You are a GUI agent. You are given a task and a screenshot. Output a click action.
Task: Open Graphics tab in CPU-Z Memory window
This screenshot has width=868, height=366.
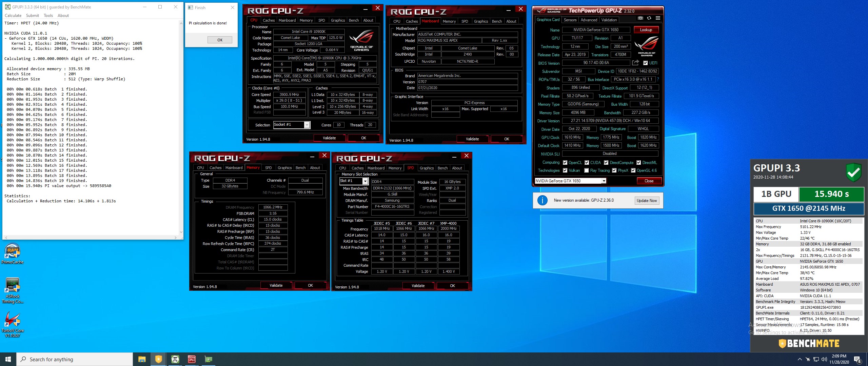click(284, 168)
